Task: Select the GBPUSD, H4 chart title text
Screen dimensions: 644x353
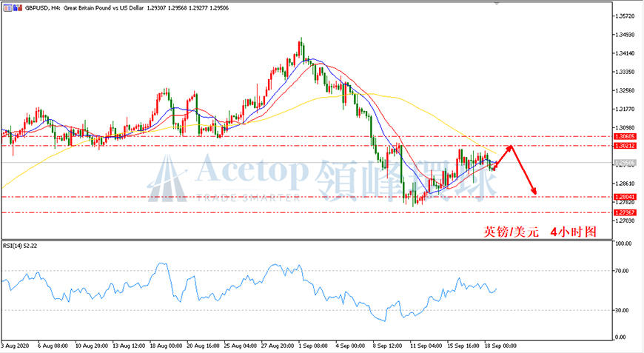Action: click(x=43, y=8)
